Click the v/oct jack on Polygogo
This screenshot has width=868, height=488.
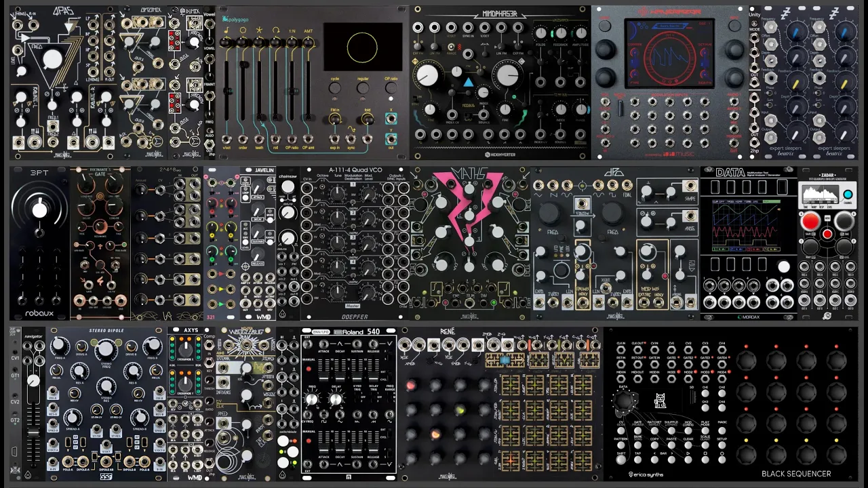point(226,139)
